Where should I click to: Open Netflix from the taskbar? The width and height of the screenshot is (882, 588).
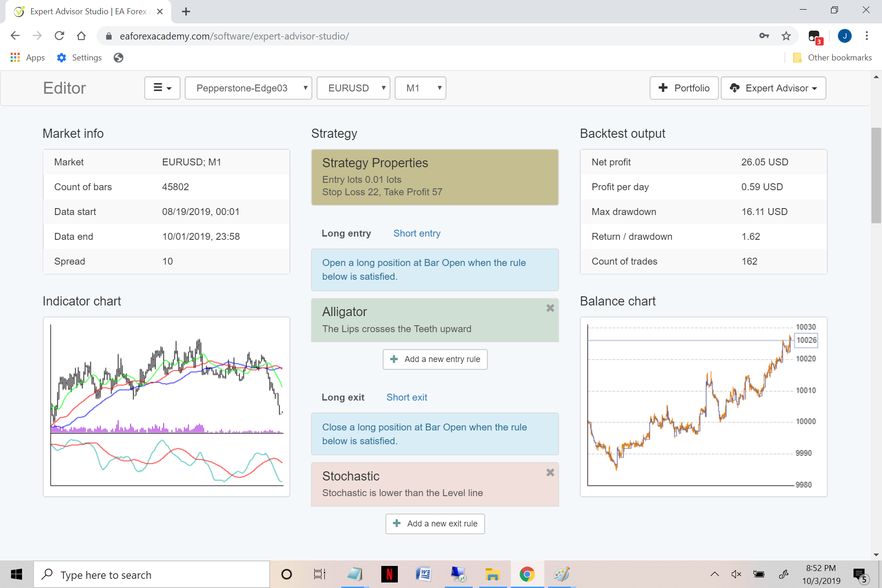click(390, 574)
